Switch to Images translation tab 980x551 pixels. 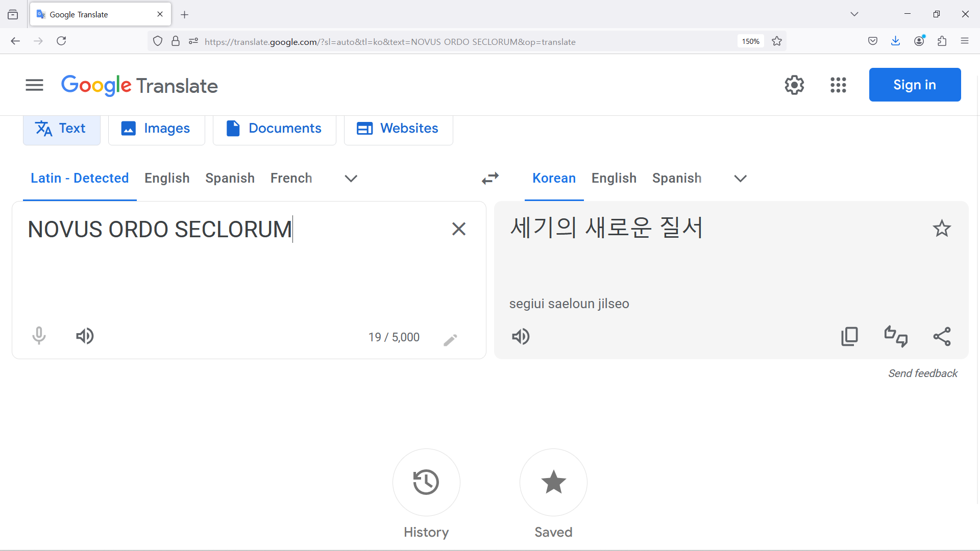coord(156,129)
